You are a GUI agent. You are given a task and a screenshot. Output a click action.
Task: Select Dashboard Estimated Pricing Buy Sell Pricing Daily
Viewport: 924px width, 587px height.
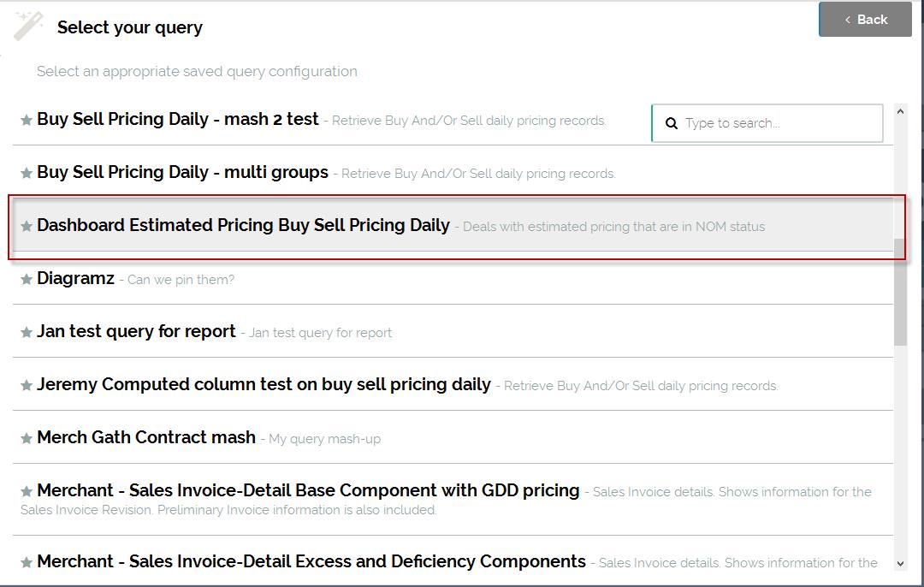click(243, 225)
